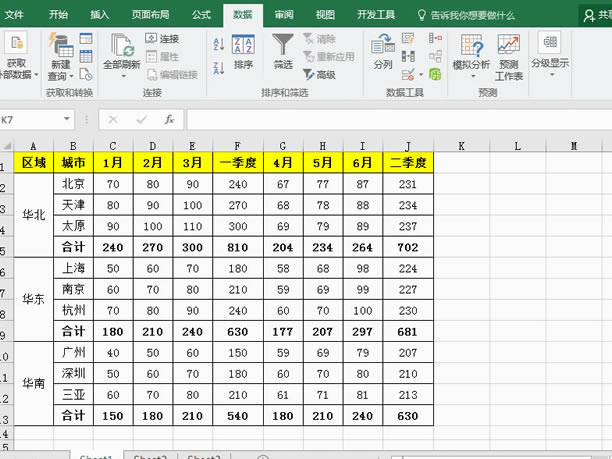
Task: Click the Forecast Sheet (预测工作表) icon
Action: pos(509,44)
